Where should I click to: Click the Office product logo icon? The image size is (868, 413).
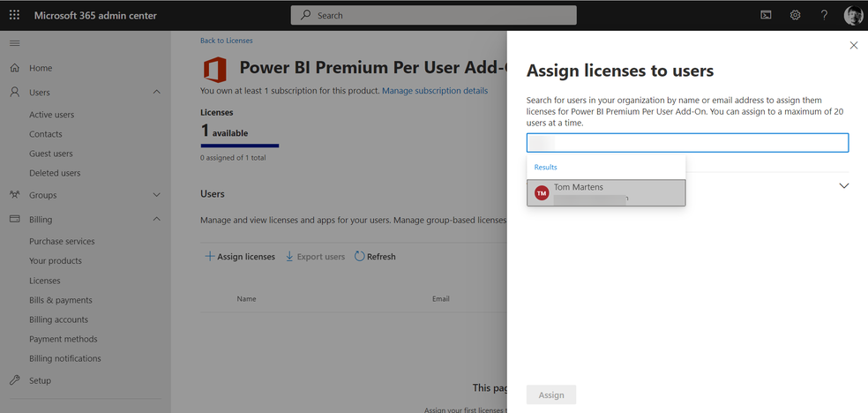tap(214, 70)
